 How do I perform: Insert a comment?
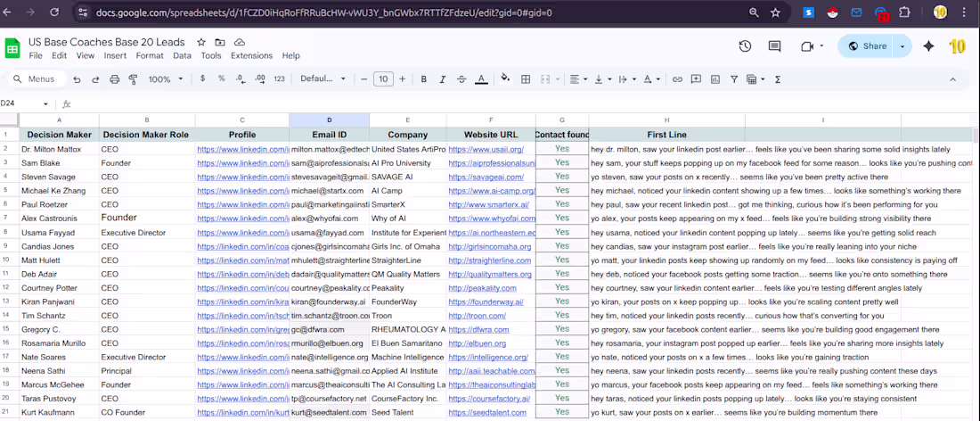696,79
